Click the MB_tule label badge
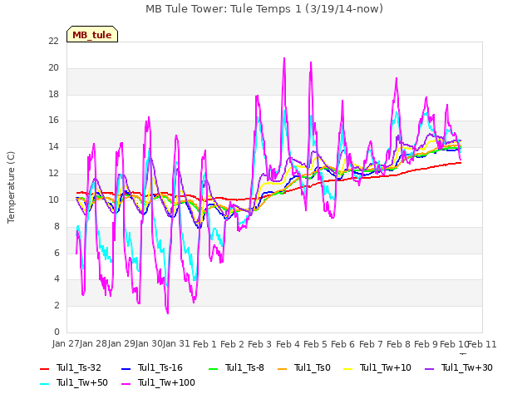The image size is (532, 399). click(x=92, y=34)
